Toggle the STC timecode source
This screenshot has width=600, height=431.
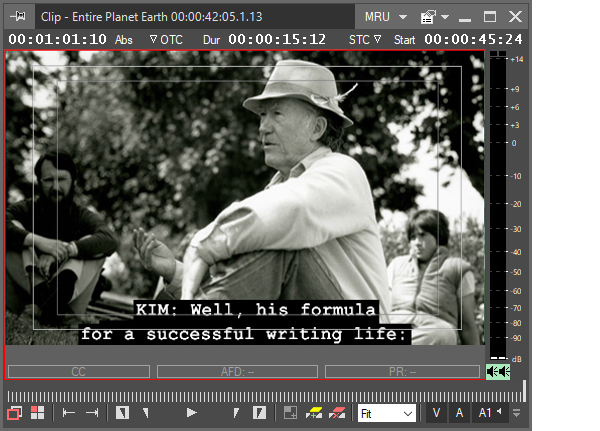[x=365, y=39]
